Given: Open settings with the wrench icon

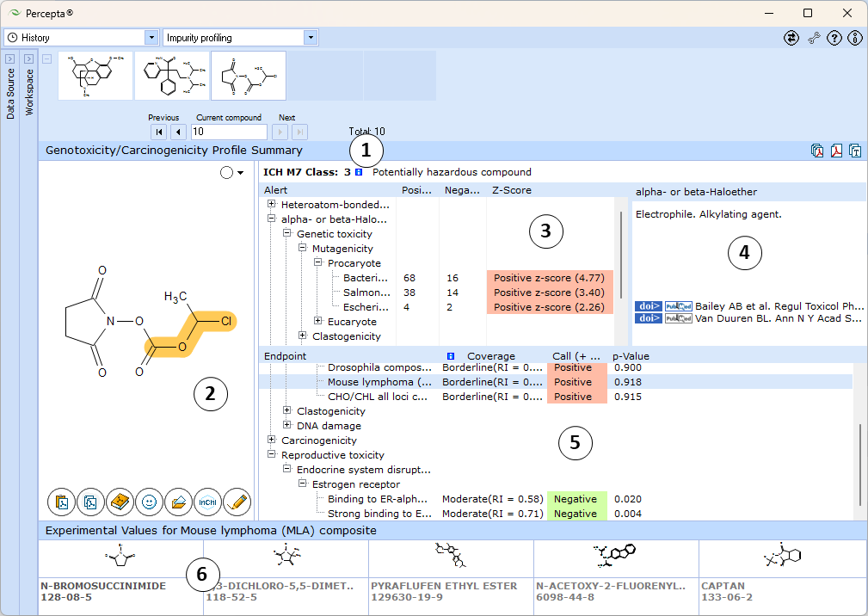Looking at the screenshot, I should coord(814,38).
